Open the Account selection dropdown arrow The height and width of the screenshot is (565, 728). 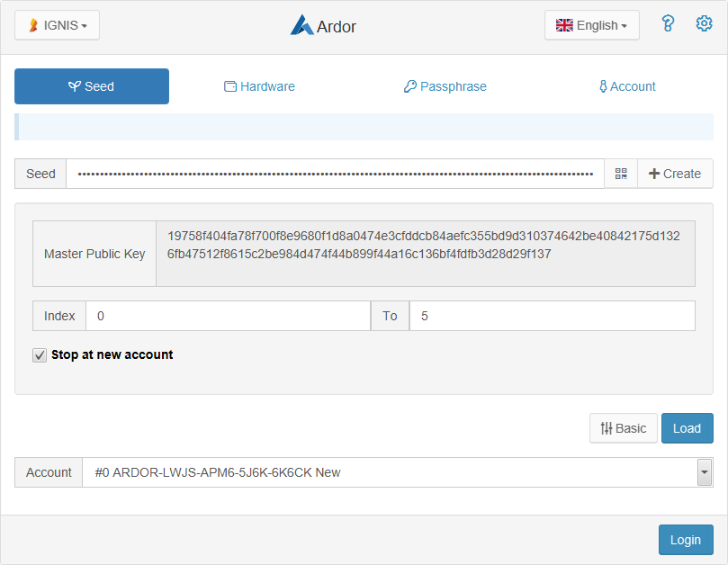click(x=705, y=472)
